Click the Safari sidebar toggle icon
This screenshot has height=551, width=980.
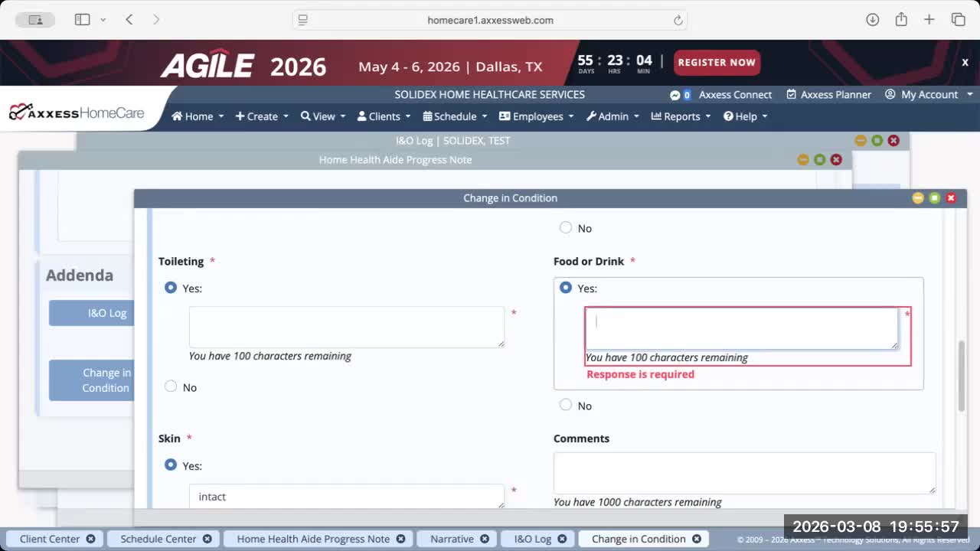pos(83,20)
